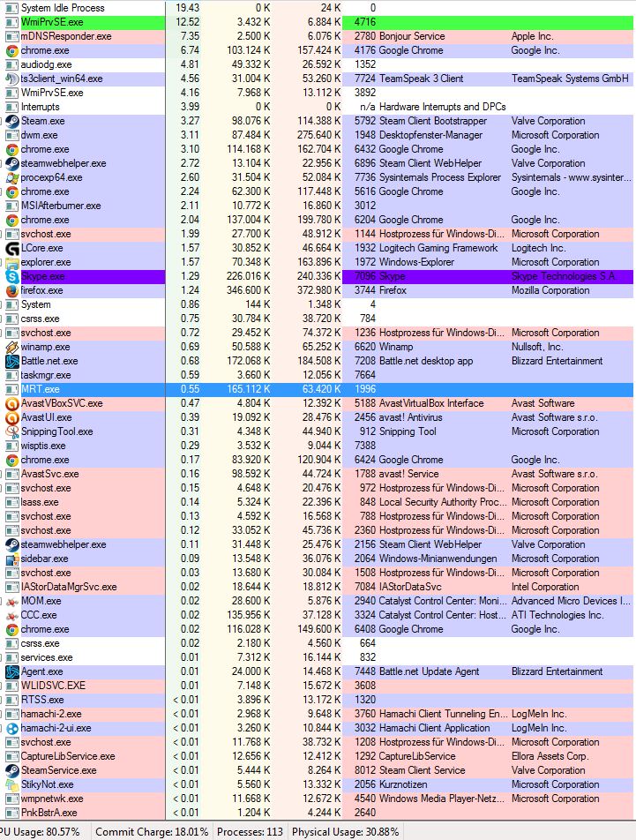Viewport: 636px width, 840px height.
Task: Click the Chrome icon for PID 6424
Action: tap(11, 460)
